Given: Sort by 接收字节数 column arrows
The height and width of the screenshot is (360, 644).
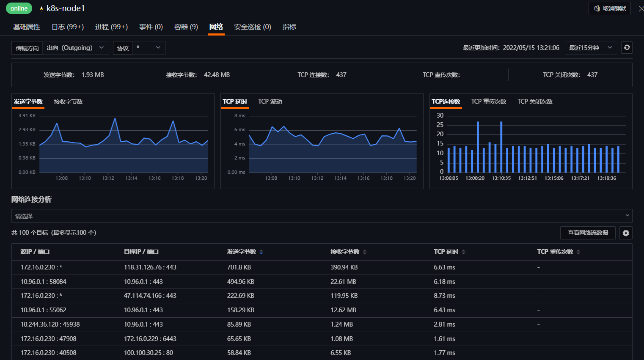Looking at the screenshot, I should click(x=365, y=252).
